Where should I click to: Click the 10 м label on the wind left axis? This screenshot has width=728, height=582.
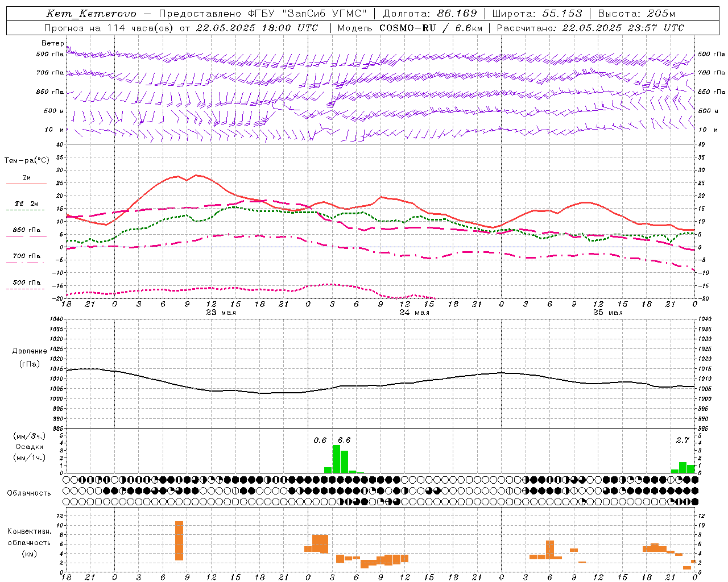coord(55,130)
